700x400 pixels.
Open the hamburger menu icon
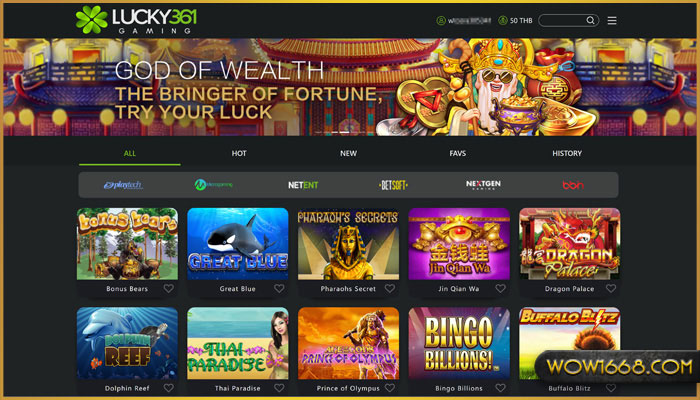[x=612, y=21]
